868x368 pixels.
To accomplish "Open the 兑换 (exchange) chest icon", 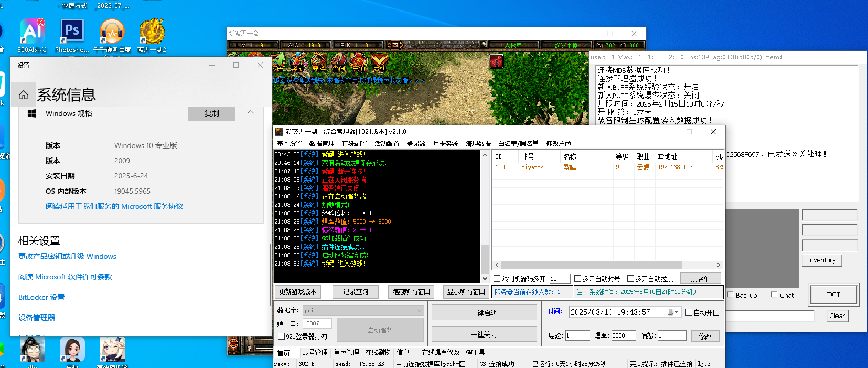I will 318,62.
